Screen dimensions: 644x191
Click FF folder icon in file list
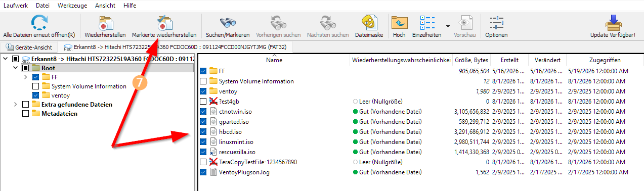[213, 71]
